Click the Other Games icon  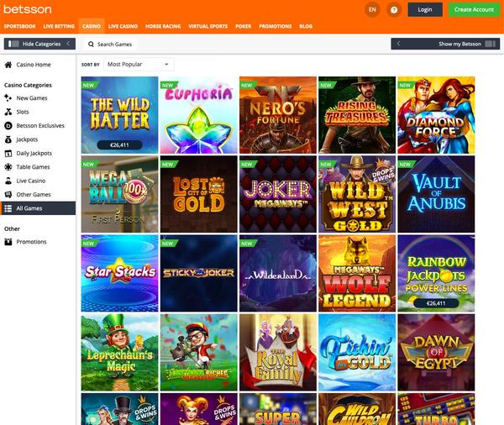tap(8, 195)
